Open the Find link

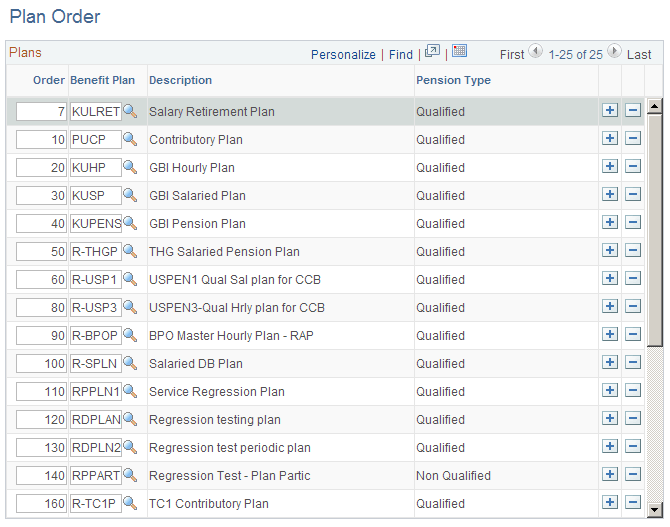401,55
